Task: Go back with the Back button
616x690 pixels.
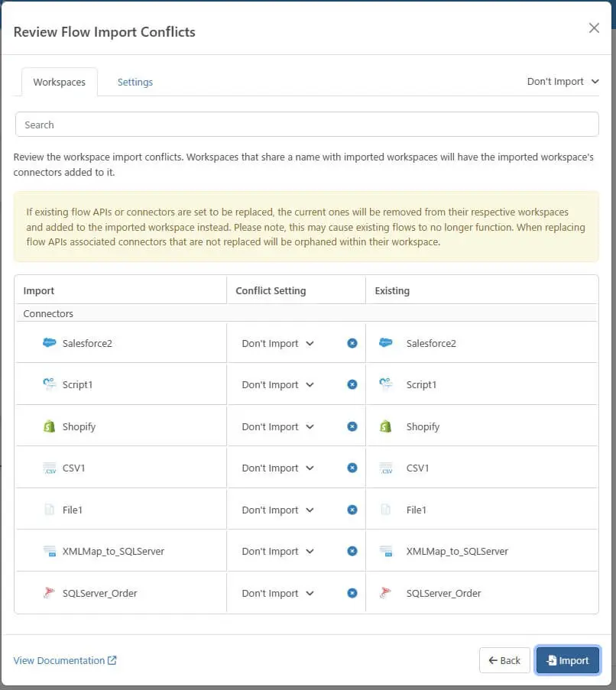Action: click(504, 660)
